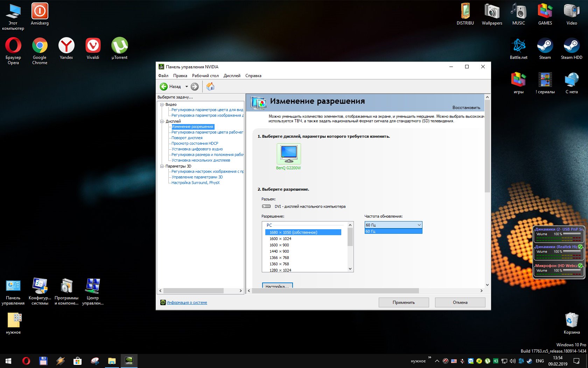Click resolution list scroll down arrow
This screenshot has width=588, height=368.
coord(350,269)
